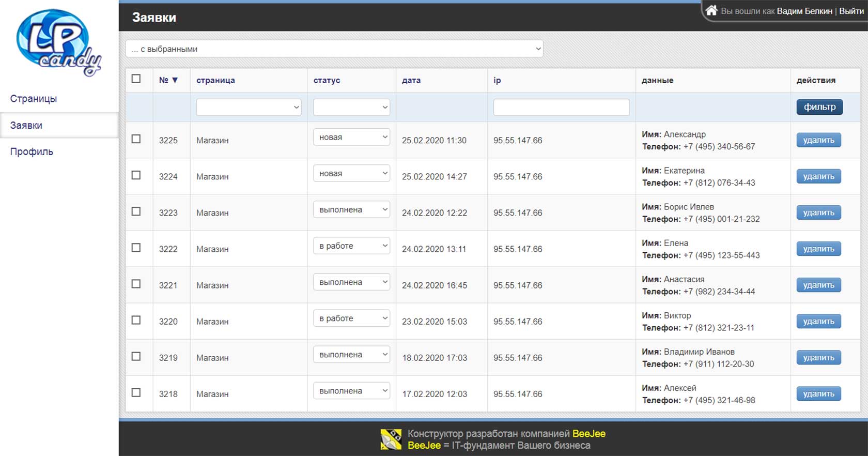This screenshot has width=868, height=456.
Task: Select checkbox for request 3222
Action: tap(136, 248)
